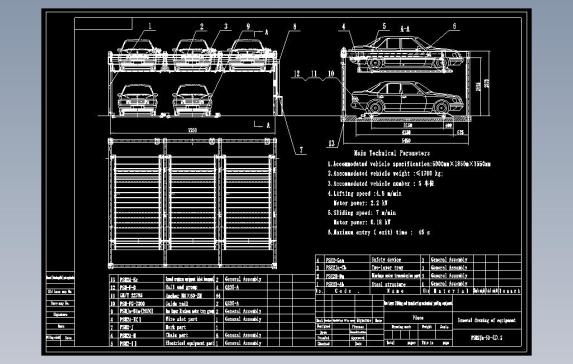Click callout number 4 in section view

pos(344,26)
